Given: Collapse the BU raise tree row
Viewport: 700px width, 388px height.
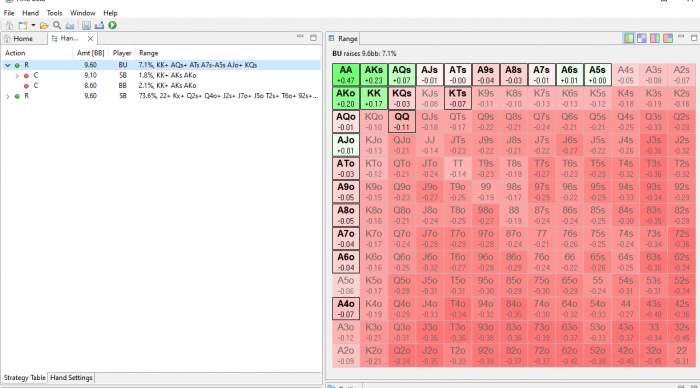Looking at the screenshot, I should coord(8,65).
